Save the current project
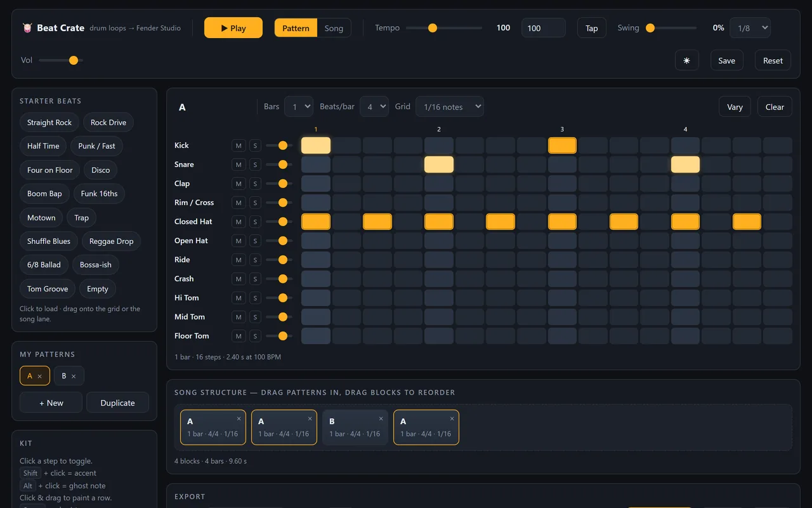Viewport: 812px width, 508px height. coord(727,60)
